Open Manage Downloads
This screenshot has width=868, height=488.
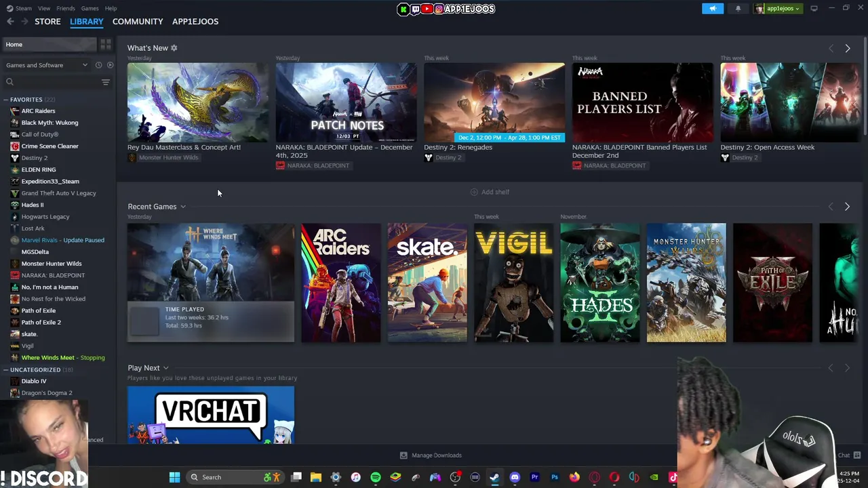431,455
